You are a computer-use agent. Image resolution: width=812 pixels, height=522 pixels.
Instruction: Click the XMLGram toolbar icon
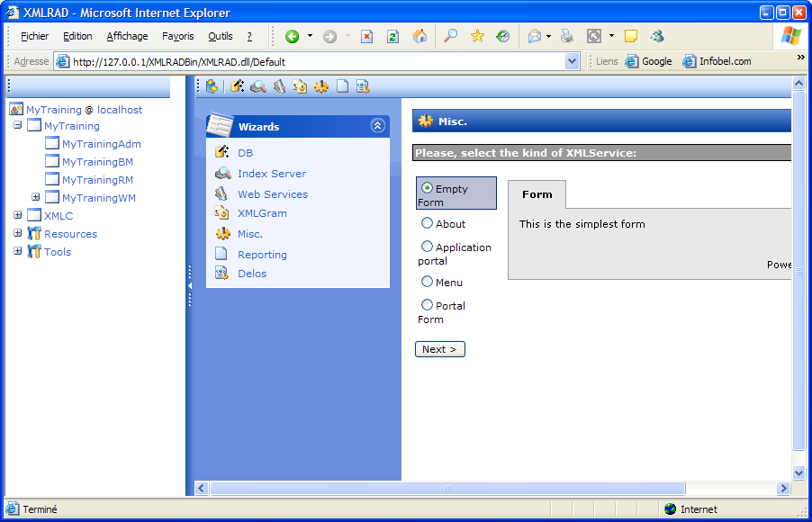pos(300,86)
